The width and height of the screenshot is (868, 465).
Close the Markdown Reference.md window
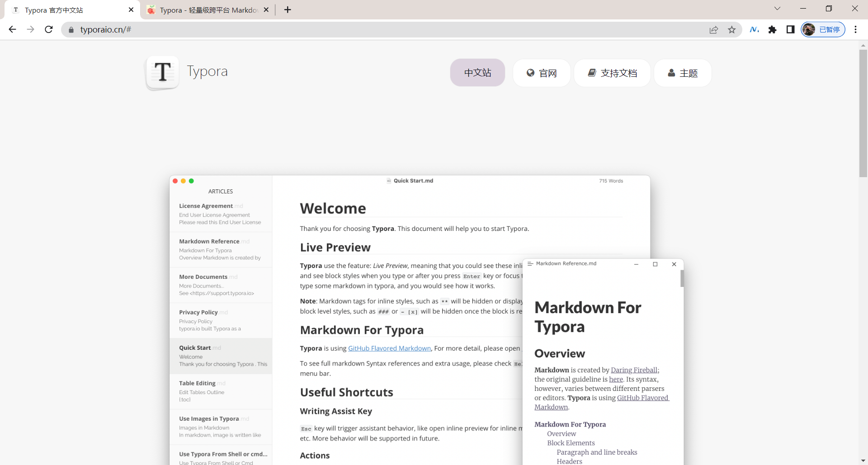(674, 264)
